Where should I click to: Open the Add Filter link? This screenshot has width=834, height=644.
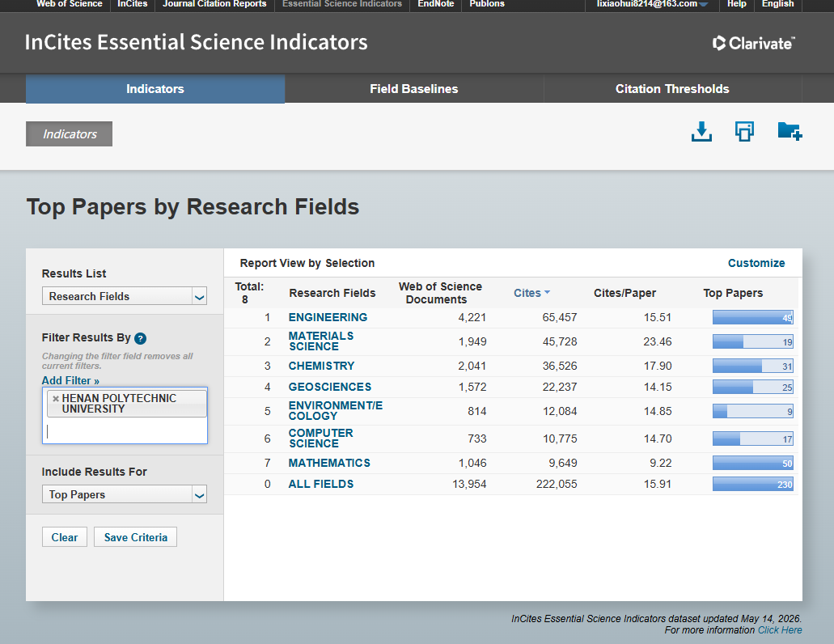(x=70, y=381)
